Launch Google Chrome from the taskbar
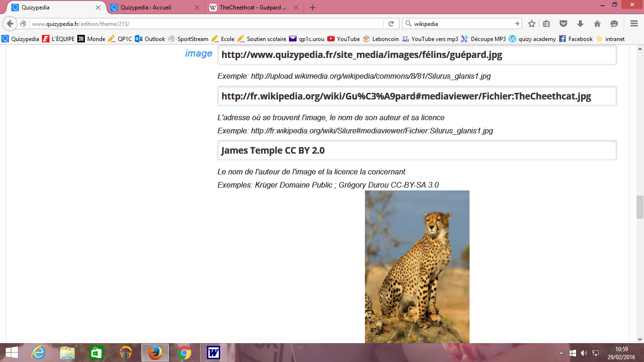The height and width of the screenshot is (362, 644). pos(184,353)
